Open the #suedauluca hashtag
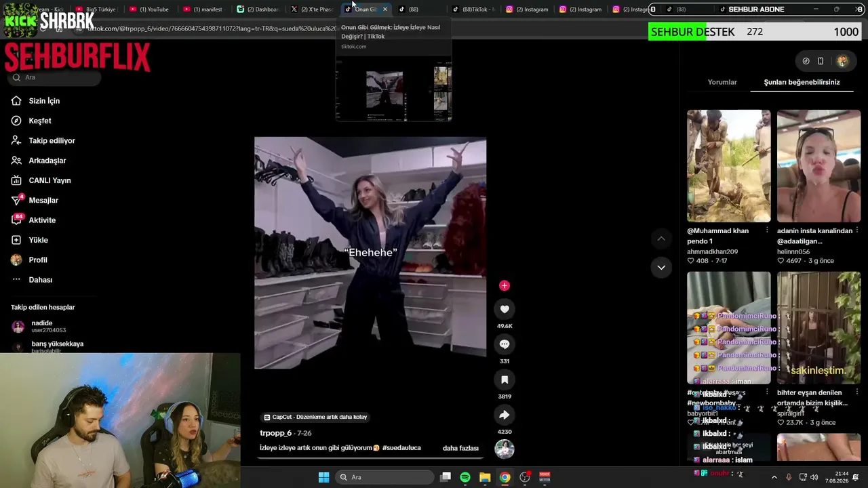The width and height of the screenshot is (868, 488). (x=401, y=448)
